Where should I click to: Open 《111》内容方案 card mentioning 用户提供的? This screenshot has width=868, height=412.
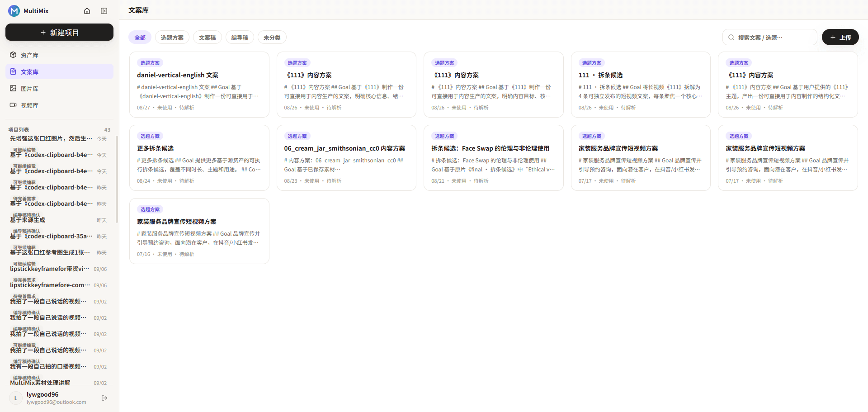point(788,85)
